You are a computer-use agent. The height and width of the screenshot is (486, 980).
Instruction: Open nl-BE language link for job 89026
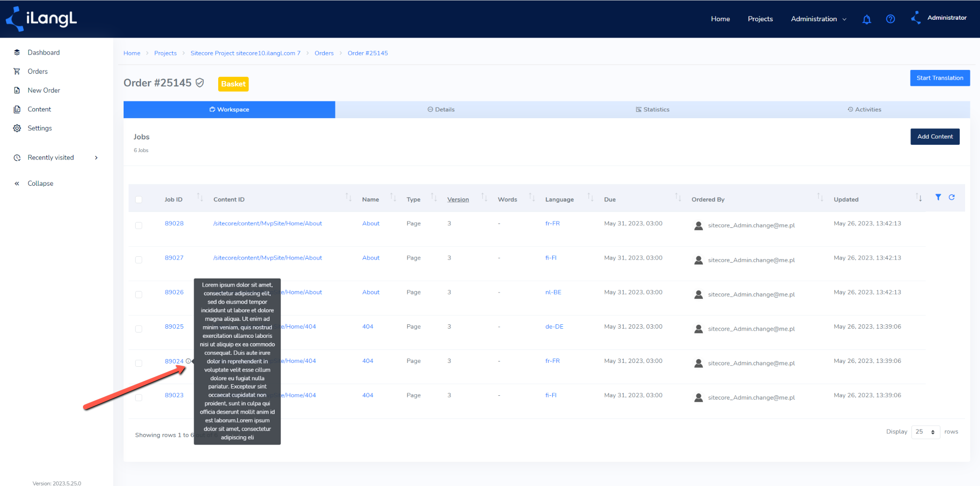point(553,292)
